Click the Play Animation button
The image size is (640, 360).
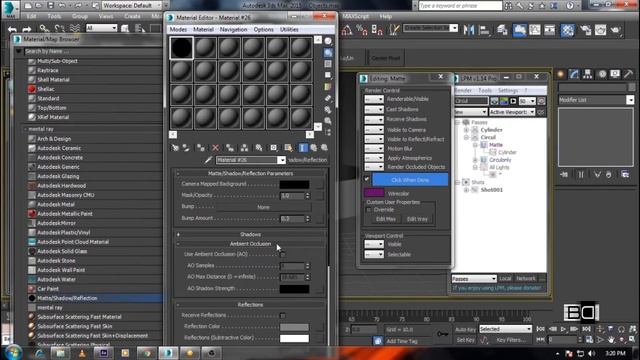coord(563,329)
